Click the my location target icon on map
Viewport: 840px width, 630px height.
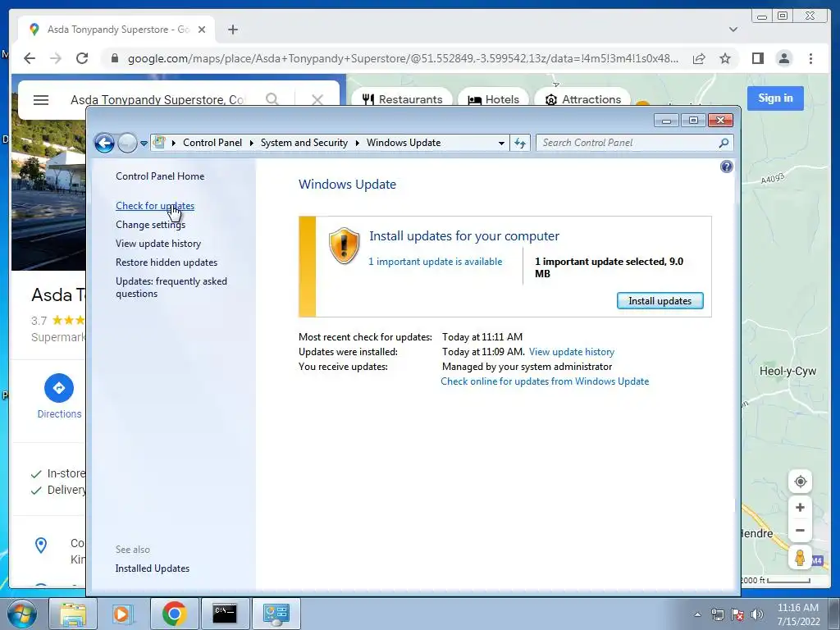800,482
